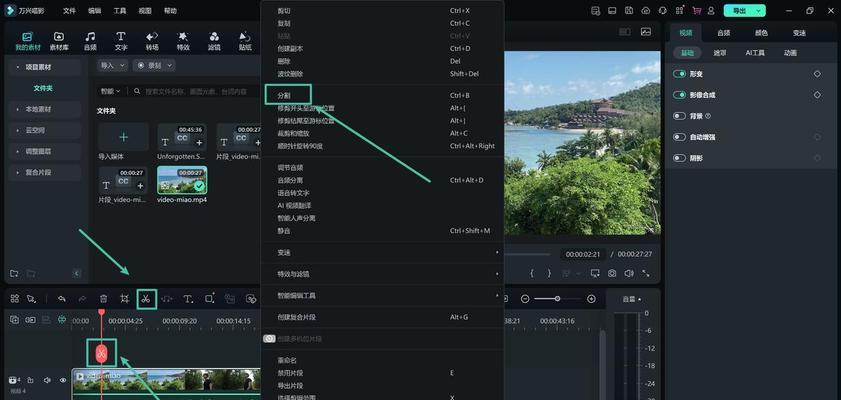Image resolution: width=841 pixels, height=400 pixels.
Task: Toggle the 影像合成 compositing switch
Action: (680, 95)
